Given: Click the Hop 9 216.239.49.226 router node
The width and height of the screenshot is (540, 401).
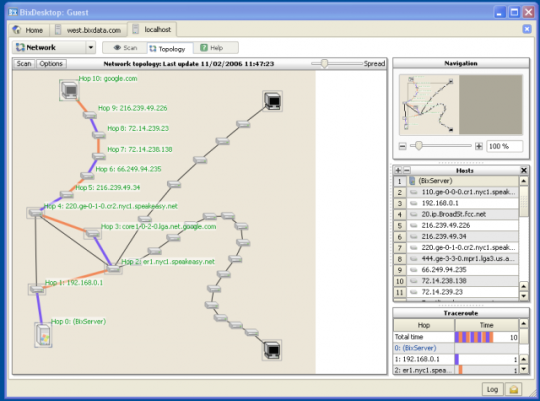Looking at the screenshot, I should [x=90, y=114].
